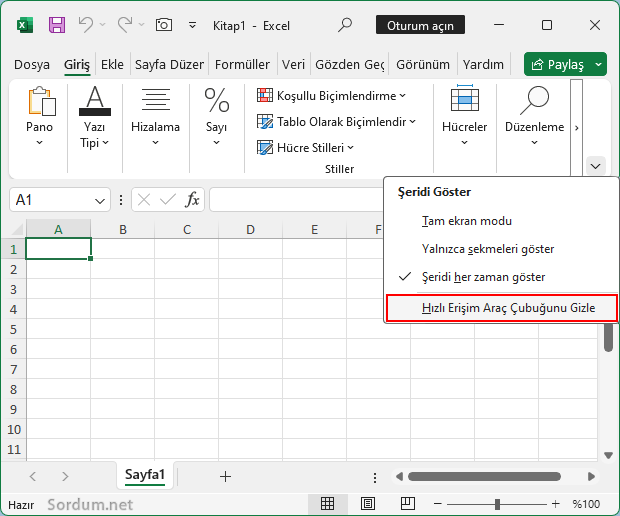Click the Excel application logo icon
The width and height of the screenshot is (620, 516).
25,26
